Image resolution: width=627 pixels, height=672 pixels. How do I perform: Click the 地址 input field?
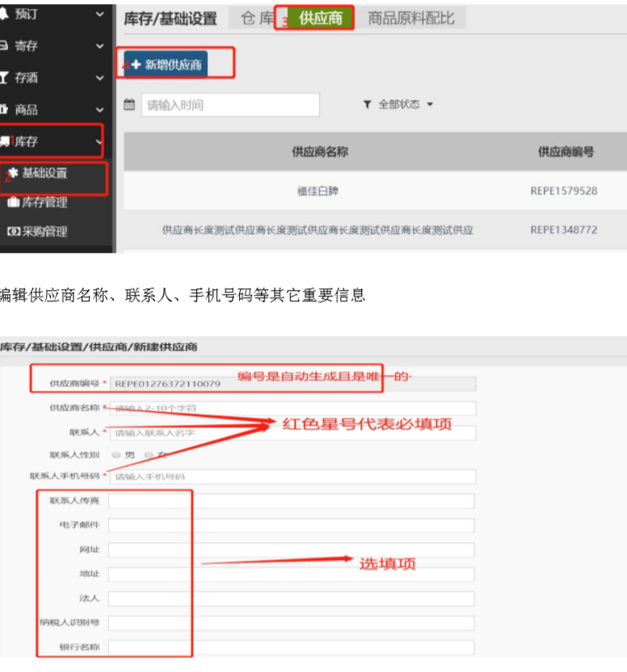pos(291,574)
